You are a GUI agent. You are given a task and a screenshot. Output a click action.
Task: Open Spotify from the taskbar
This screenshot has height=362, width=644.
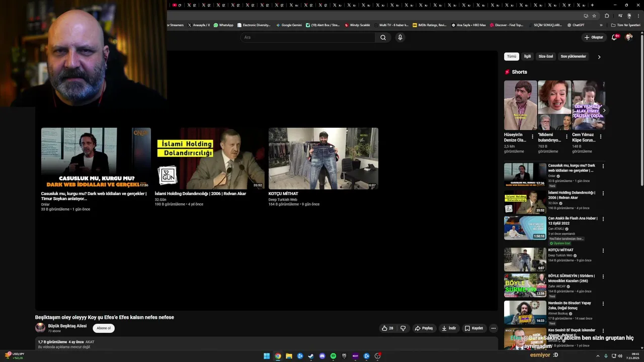[x=333, y=356]
